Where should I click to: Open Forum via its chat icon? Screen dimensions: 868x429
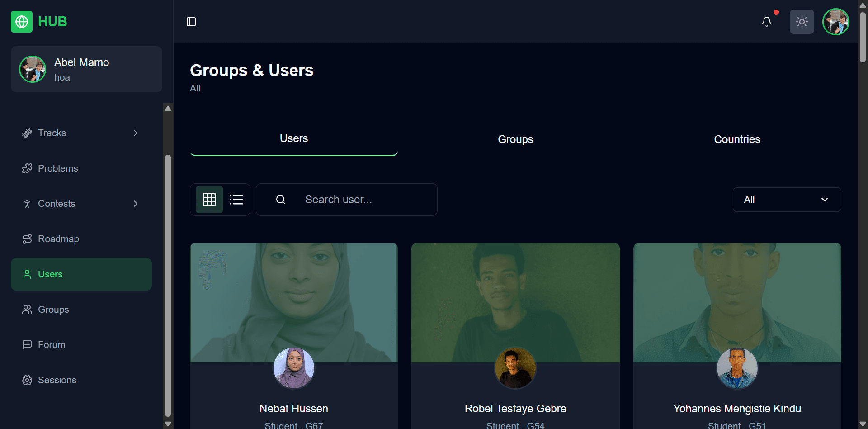(x=27, y=345)
